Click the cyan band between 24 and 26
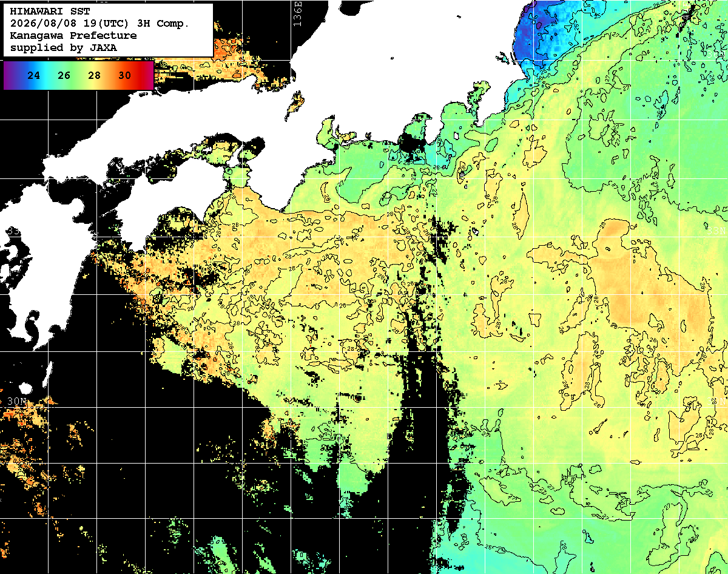Screen dimensions: 728x574 tap(49, 76)
